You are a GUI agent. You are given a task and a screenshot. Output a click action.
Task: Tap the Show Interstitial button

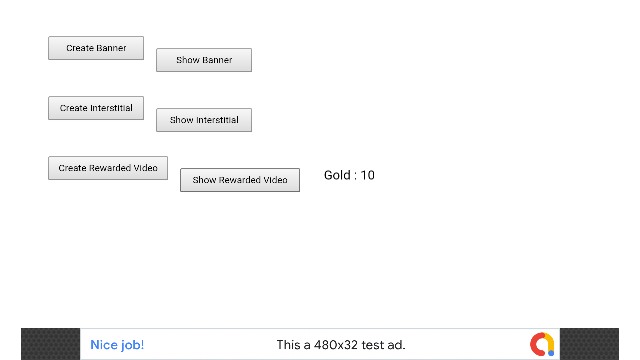pyautogui.click(x=204, y=120)
